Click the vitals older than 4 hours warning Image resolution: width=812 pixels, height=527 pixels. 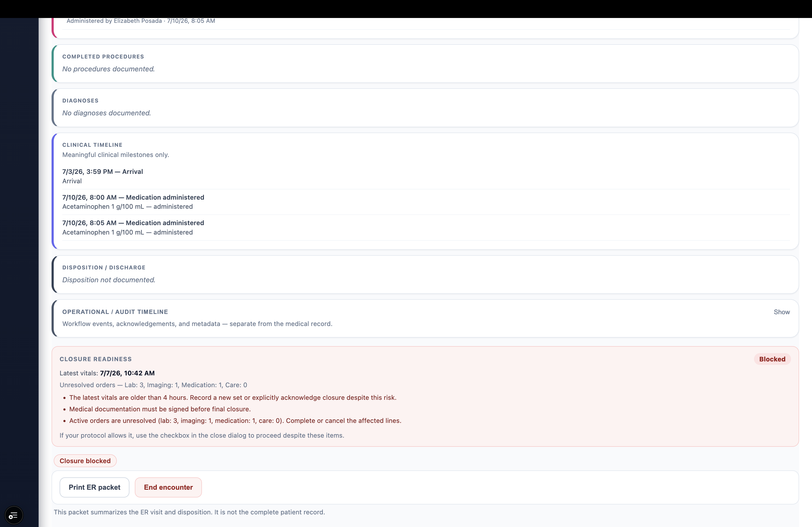click(233, 397)
